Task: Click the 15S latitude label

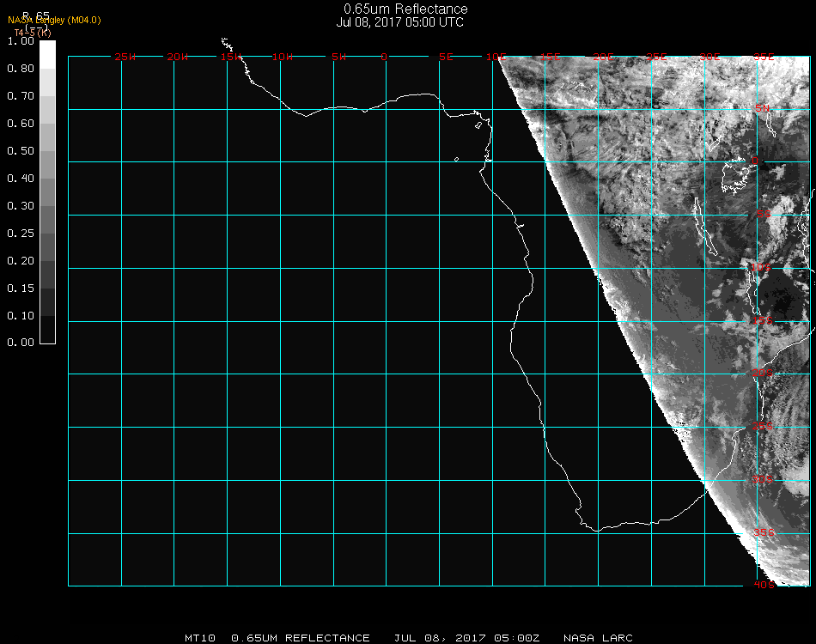Action: click(763, 320)
